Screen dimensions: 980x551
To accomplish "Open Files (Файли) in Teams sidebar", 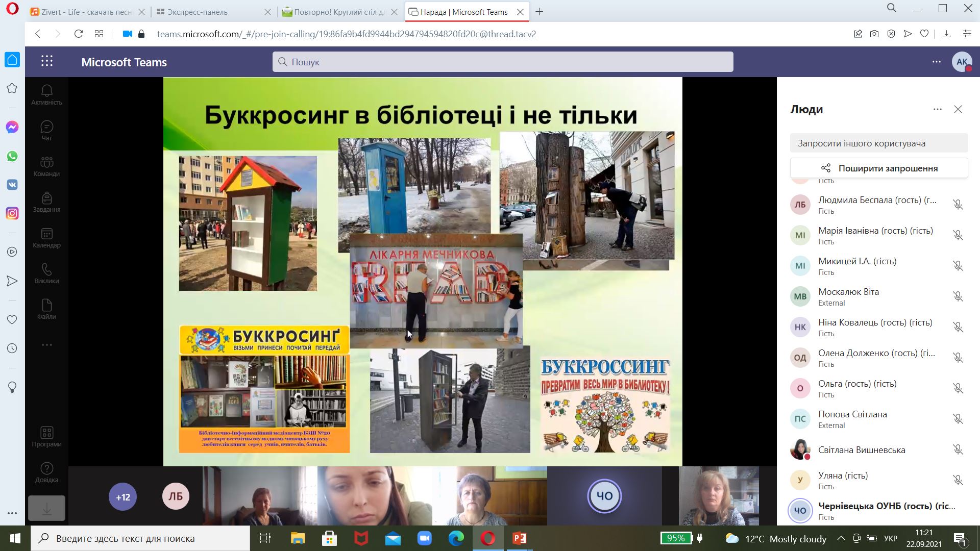I will [x=46, y=309].
